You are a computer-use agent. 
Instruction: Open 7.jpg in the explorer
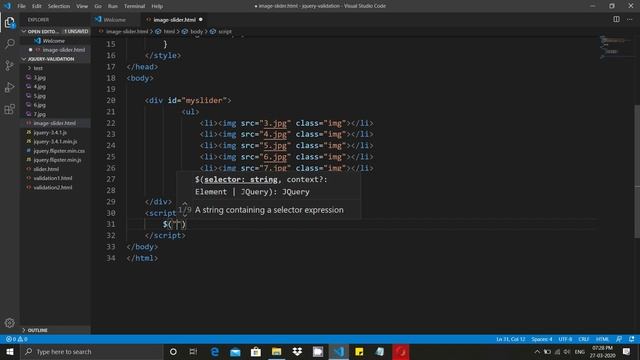tap(40, 114)
